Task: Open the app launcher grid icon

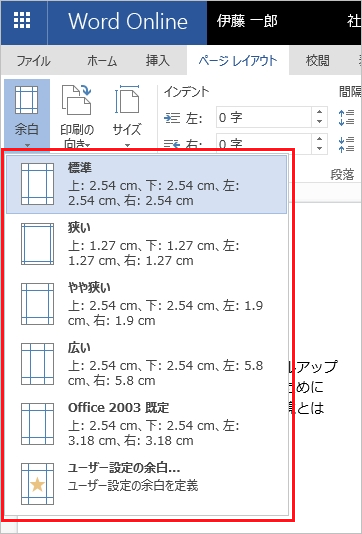Action: [x=22, y=20]
